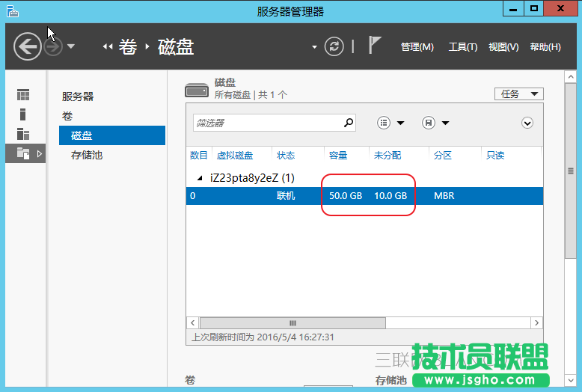Open the list view options dropdown
The height and width of the screenshot is (392, 582).
coord(391,123)
